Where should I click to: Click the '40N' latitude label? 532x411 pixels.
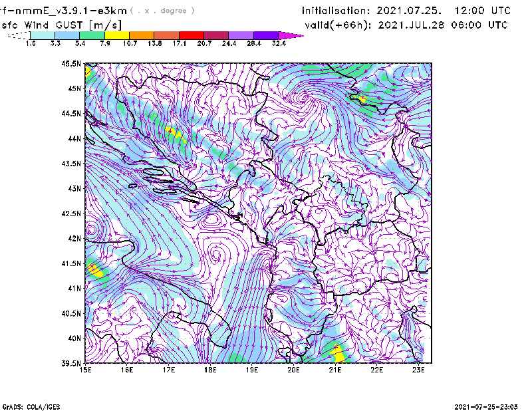click(74, 339)
